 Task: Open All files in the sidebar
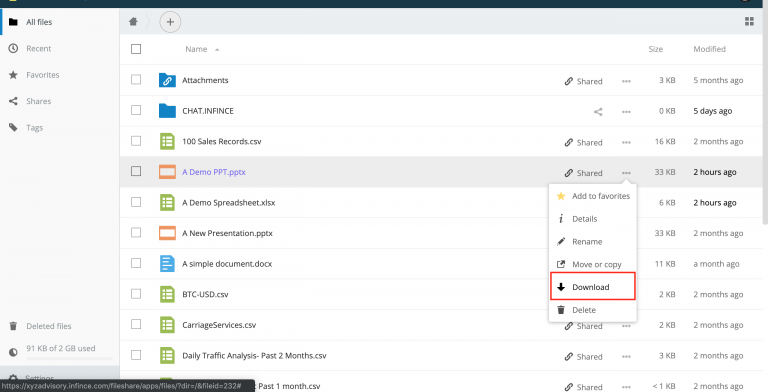coord(60,22)
